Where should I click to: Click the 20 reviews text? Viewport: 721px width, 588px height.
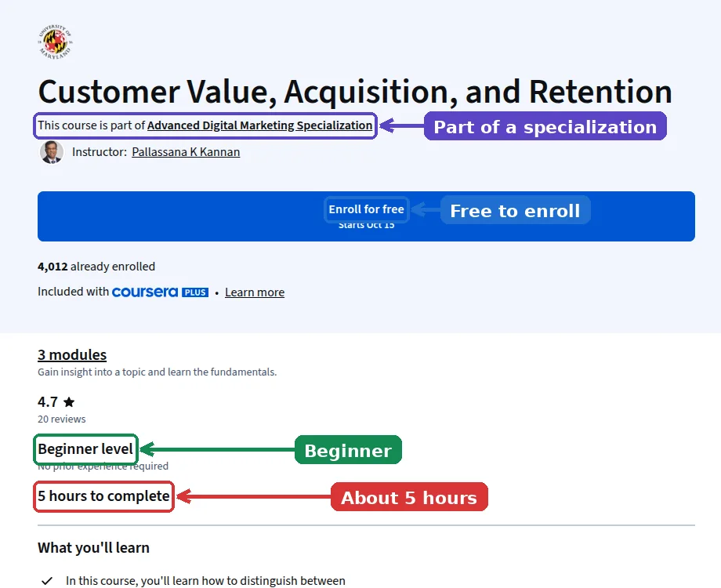pyautogui.click(x=62, y=419)
